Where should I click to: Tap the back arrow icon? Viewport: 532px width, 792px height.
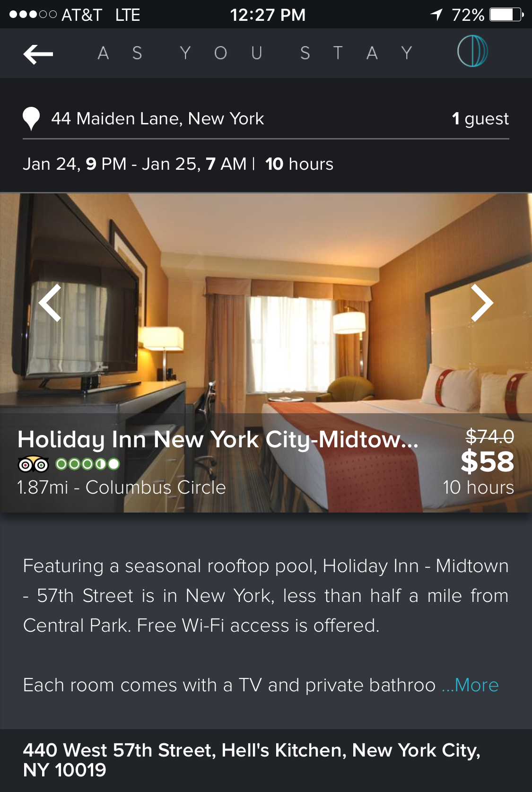tap(38, 54)
